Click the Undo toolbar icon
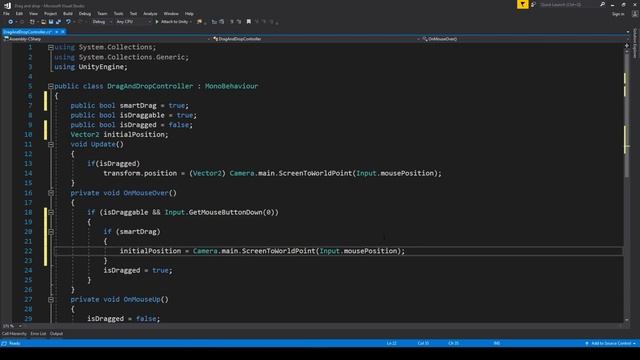 69,22
